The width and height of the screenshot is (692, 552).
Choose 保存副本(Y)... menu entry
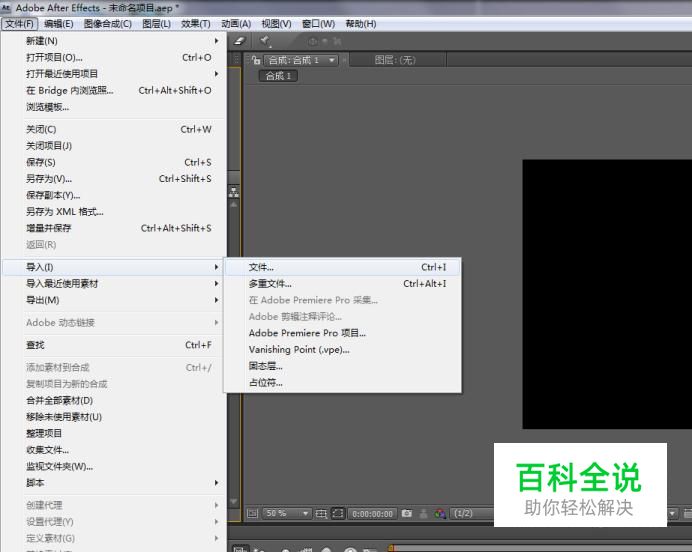click(114, 195)
